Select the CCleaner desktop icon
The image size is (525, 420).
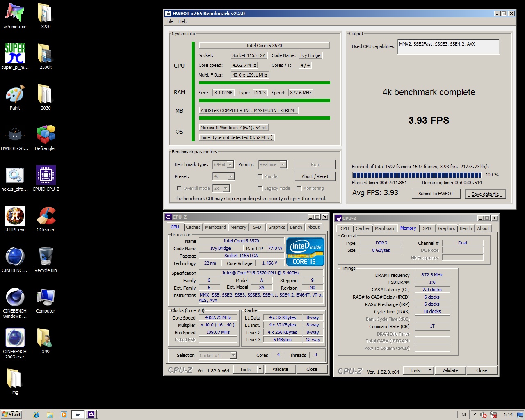point(46,219)
